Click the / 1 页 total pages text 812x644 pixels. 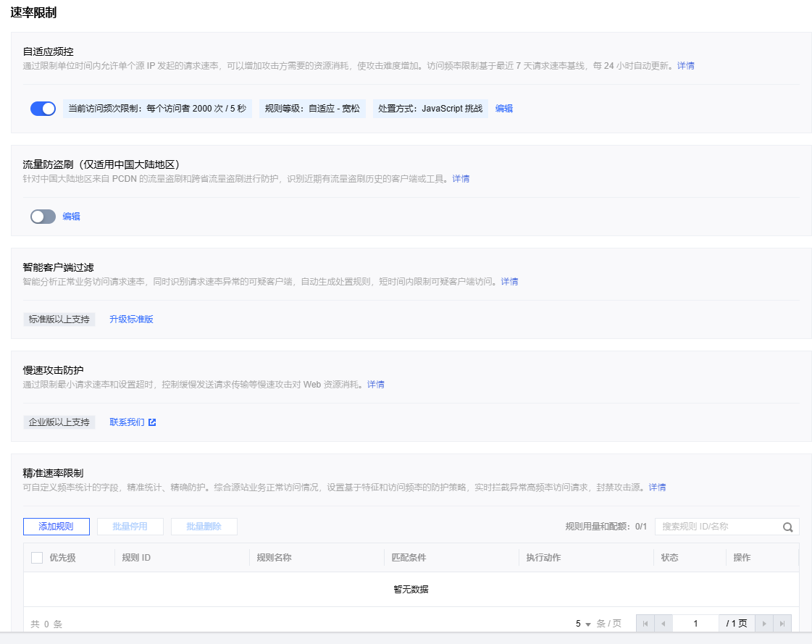[737, 624]
